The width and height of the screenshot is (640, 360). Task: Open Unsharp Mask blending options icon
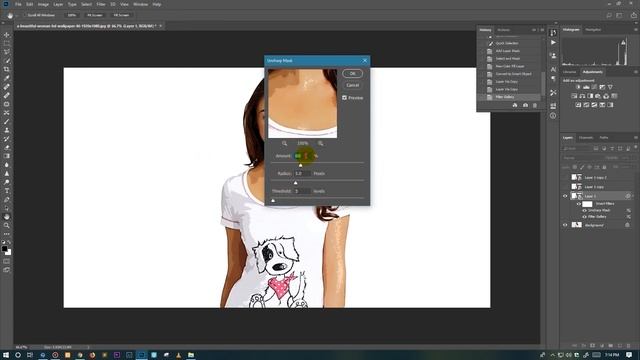pyautogui.click(x=629, y=211)
